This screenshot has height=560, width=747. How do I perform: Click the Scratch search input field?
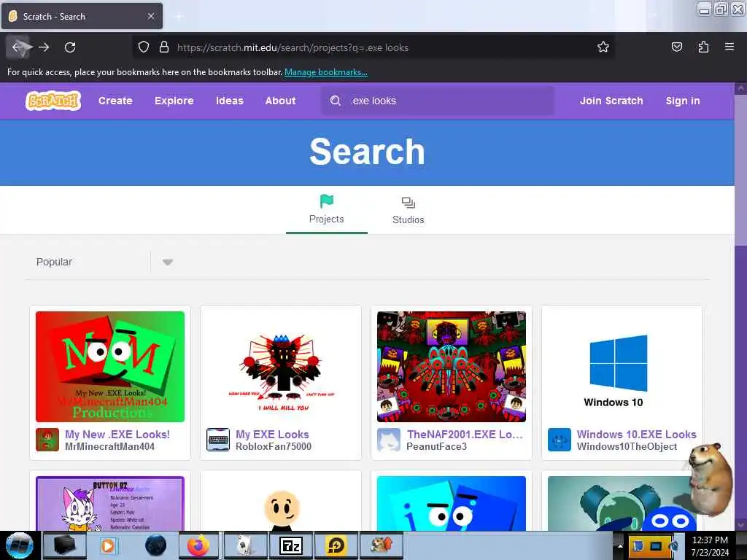pos(438,101)
